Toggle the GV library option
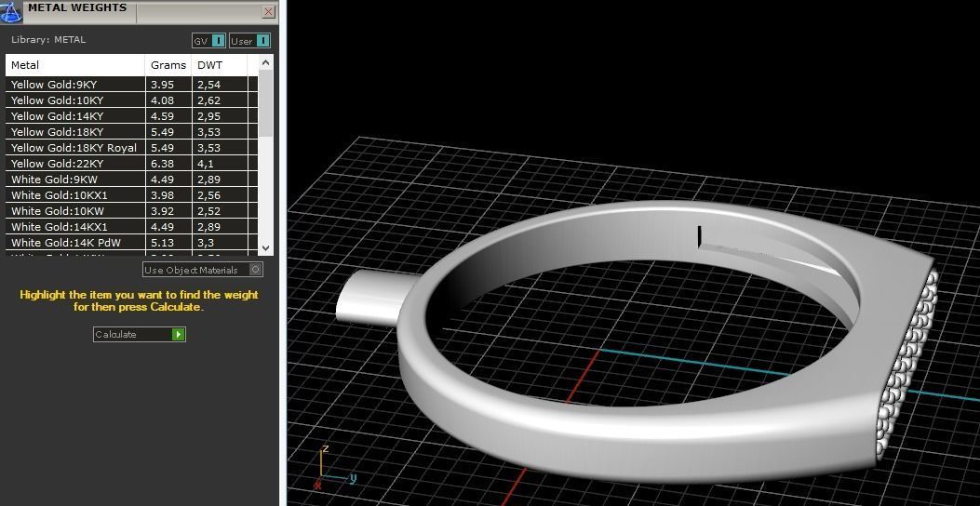The image size is (980, 506). pyautogui.click(x=208, y=41)
